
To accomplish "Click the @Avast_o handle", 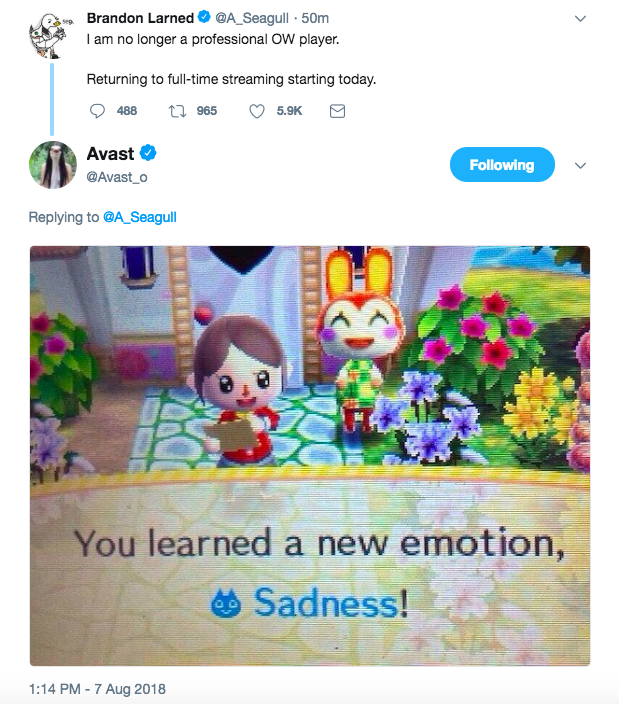I will tap(116, 177).
